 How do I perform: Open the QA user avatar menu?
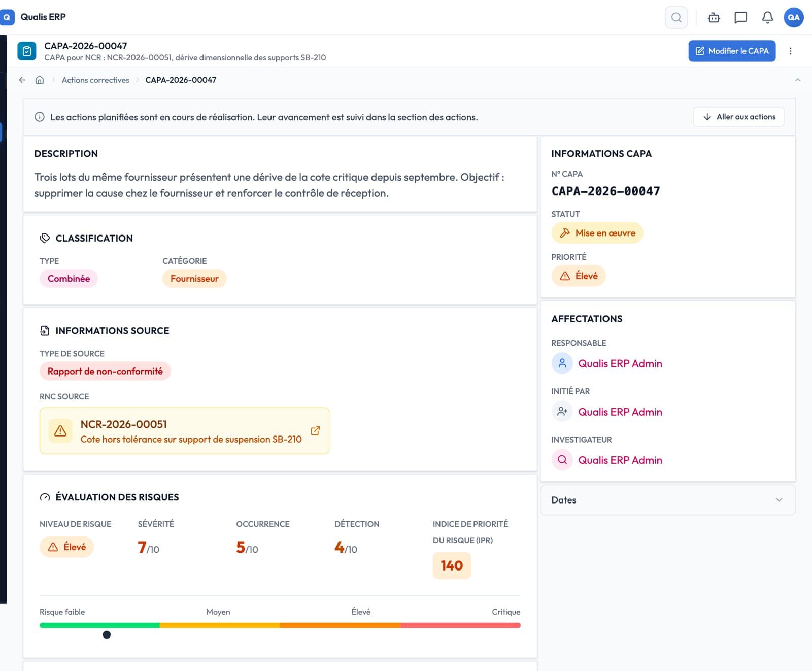click(x=794, y=17)
